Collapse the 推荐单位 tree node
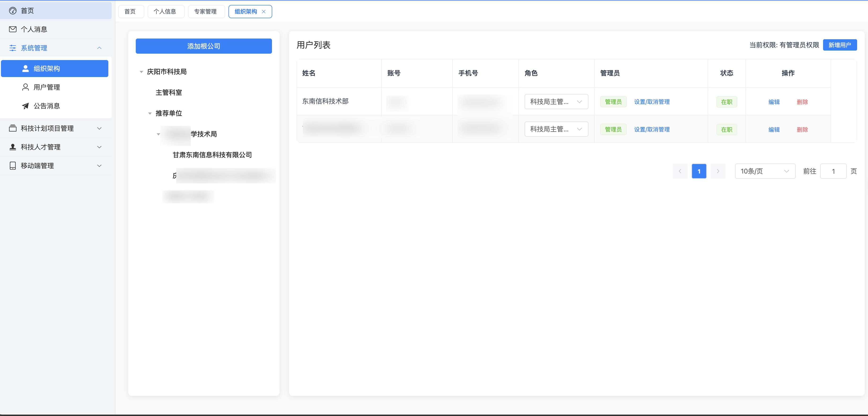Screen dimensions: 868x416 coord(150,113)
